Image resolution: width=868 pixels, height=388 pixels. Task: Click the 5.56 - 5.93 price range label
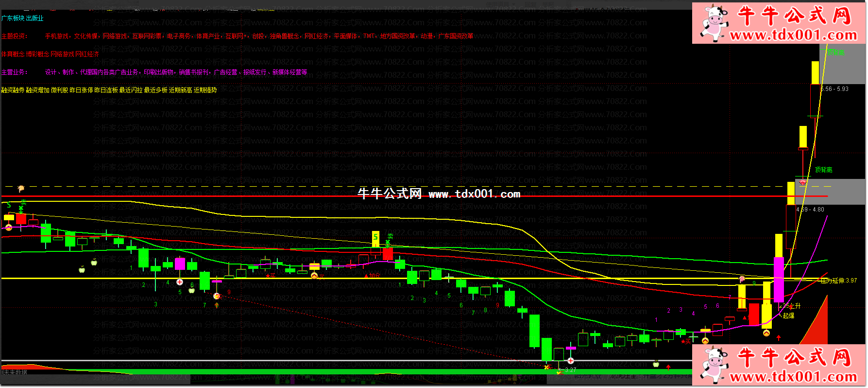click(834, 89)
